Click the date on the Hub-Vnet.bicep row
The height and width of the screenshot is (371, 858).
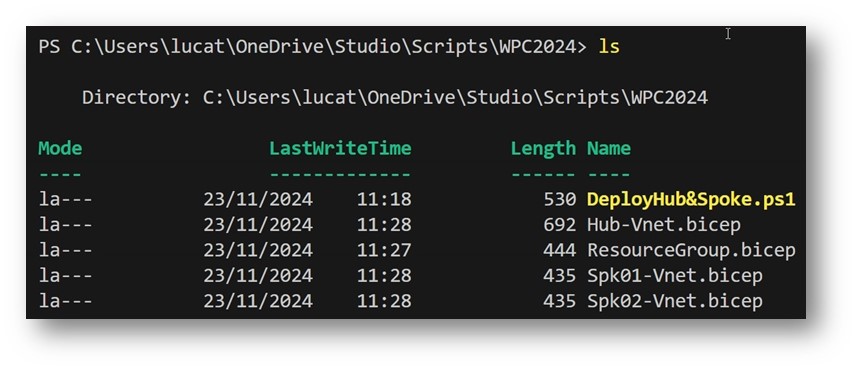click(258, 224)
